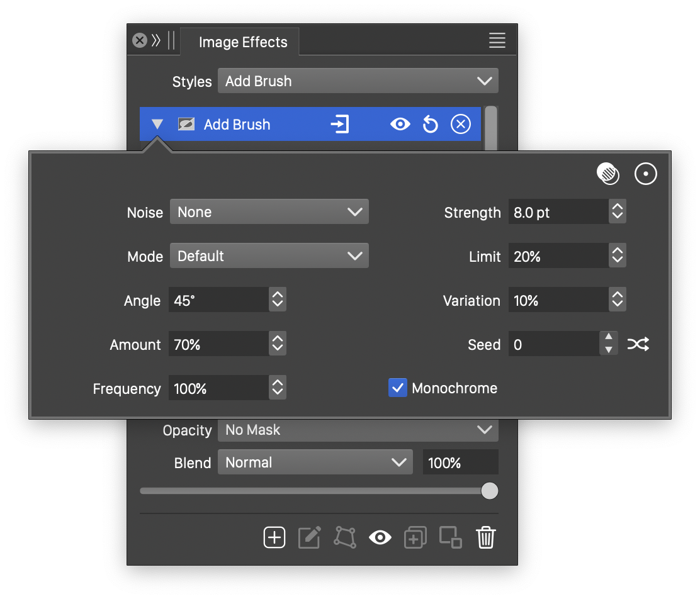Click the trash icon to delete effect
Viewport: 700px width, 599px height.
pyautogui.click(x=486, y=538)
